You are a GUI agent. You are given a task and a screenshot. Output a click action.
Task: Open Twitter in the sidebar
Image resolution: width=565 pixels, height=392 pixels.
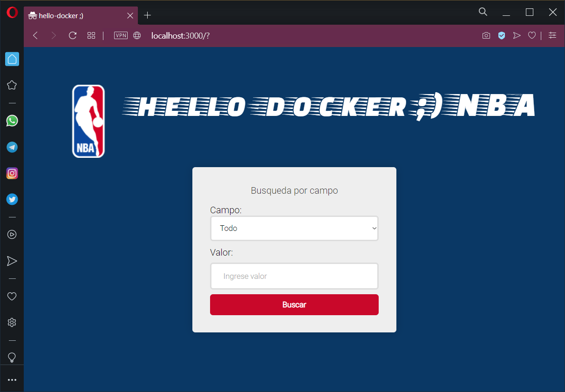(12, 199)
